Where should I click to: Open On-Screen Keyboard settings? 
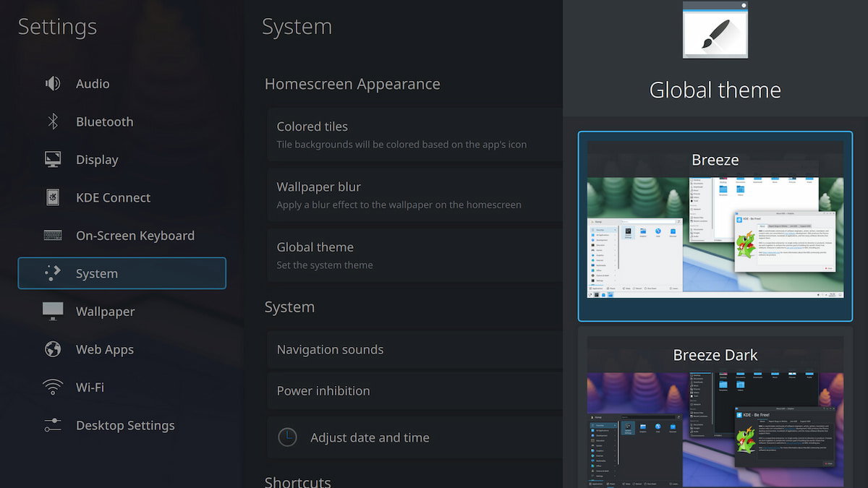coord(122,236)
